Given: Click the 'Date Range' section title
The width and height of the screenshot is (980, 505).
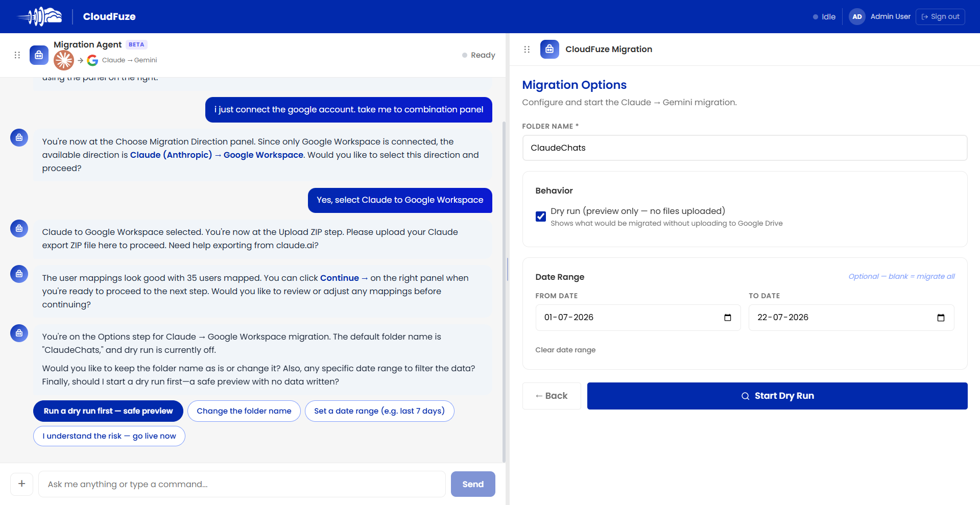Looking at the screenshot, I should 560,277.
